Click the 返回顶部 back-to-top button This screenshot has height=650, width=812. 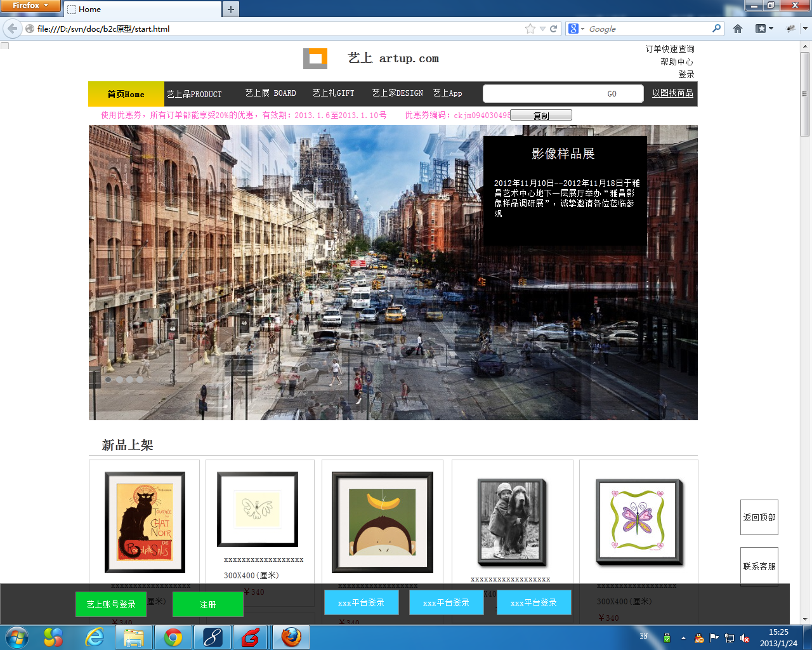(x=759, y=517)
